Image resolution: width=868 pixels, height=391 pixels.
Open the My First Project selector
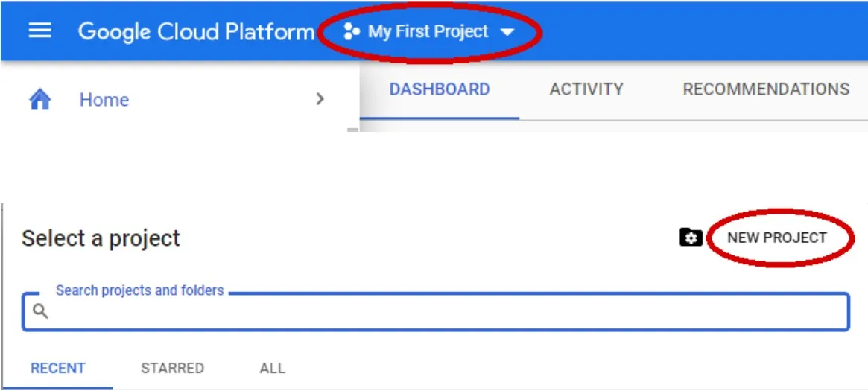(x=429, y=31)
